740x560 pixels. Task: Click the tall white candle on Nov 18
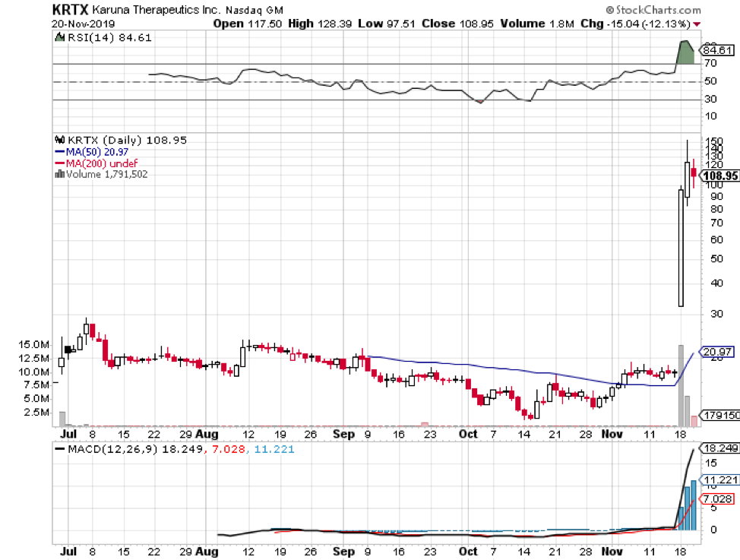[x=681, y=247]
